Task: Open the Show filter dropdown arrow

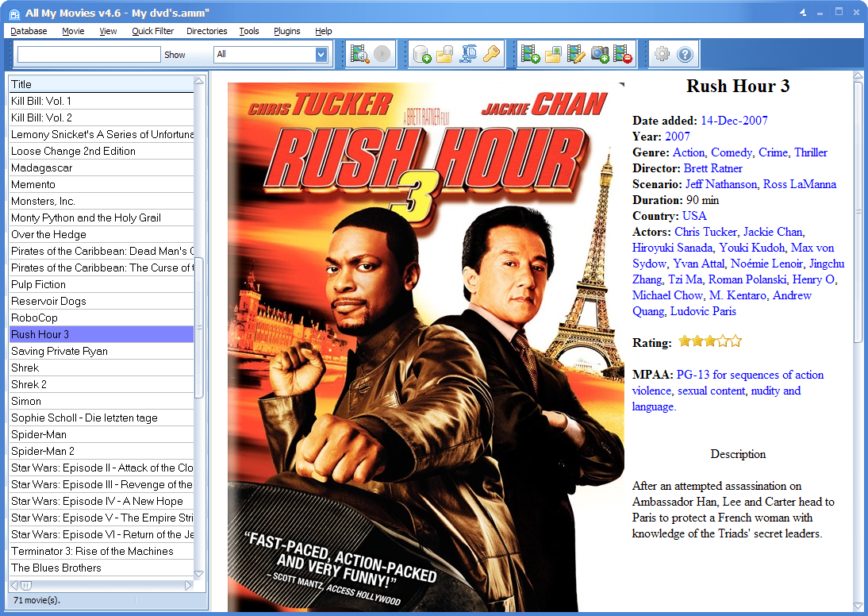Action: (321, 54)
